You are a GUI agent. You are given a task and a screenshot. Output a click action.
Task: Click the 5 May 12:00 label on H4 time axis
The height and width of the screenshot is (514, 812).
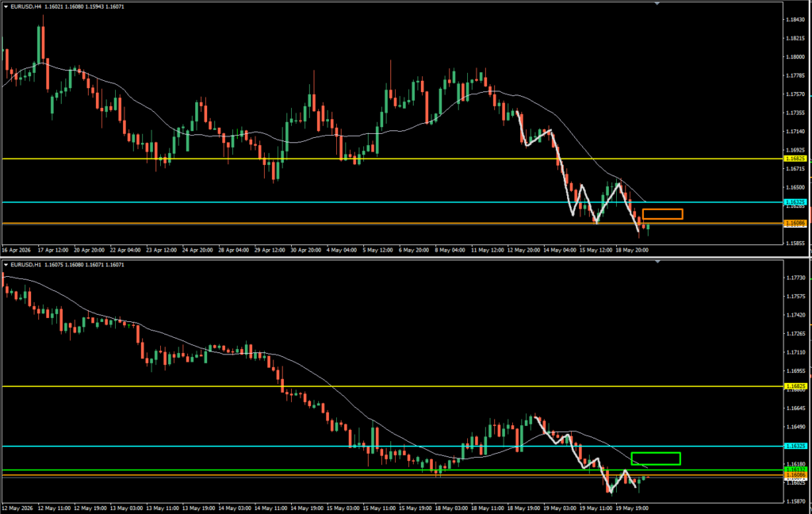click(377, 250)
